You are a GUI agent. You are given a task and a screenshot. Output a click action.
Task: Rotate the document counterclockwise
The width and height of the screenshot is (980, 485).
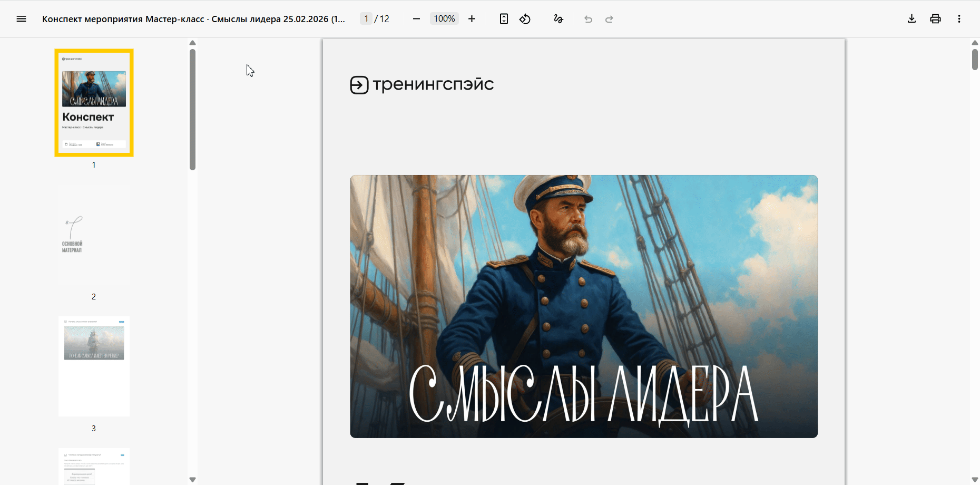click(525, 19)
